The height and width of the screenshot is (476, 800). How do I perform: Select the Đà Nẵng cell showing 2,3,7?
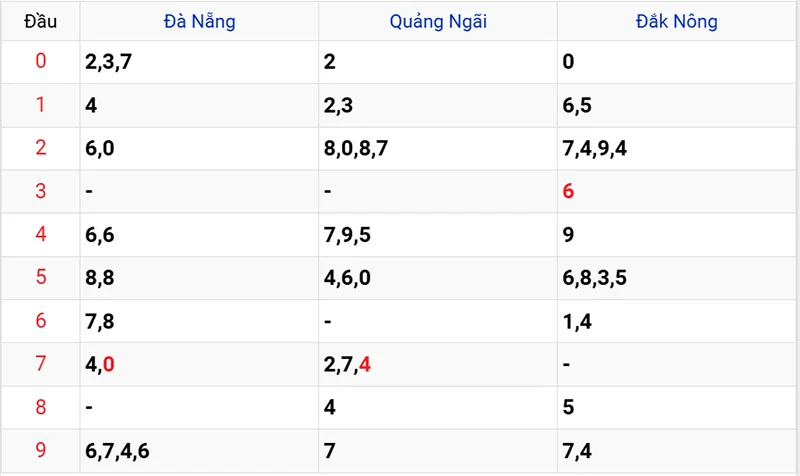coord(110,62)
